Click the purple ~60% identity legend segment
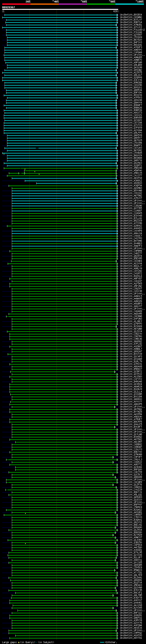 (73, 4)
